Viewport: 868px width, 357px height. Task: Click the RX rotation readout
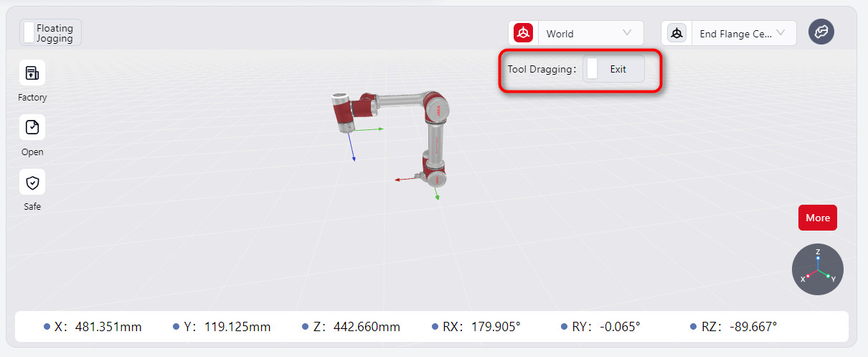pyautogui.click(x=495, y=327)
